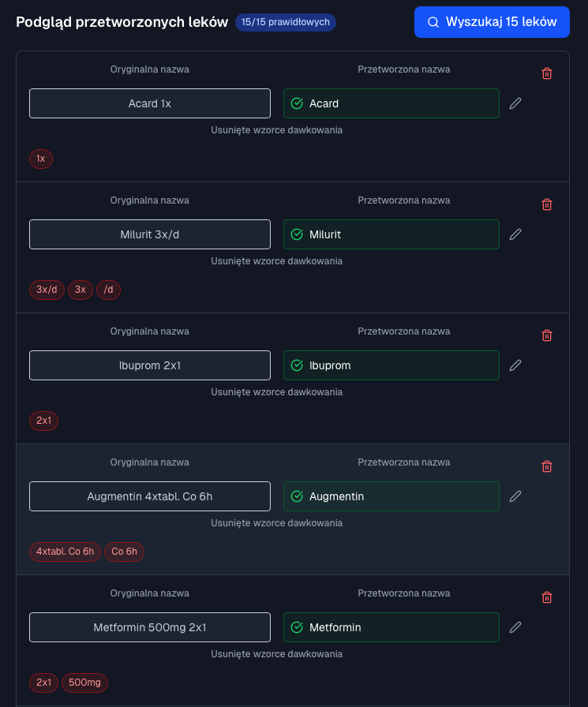Click the removed pattern tag 500mg
Image resolution: width=588 pixels, height=707 pixels.
84,683
